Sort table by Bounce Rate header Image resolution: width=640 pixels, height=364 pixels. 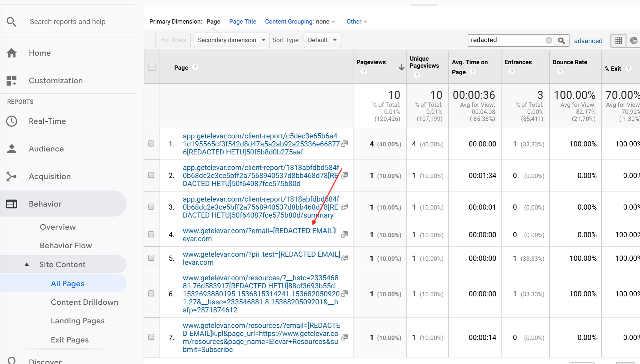coord(570,62)
